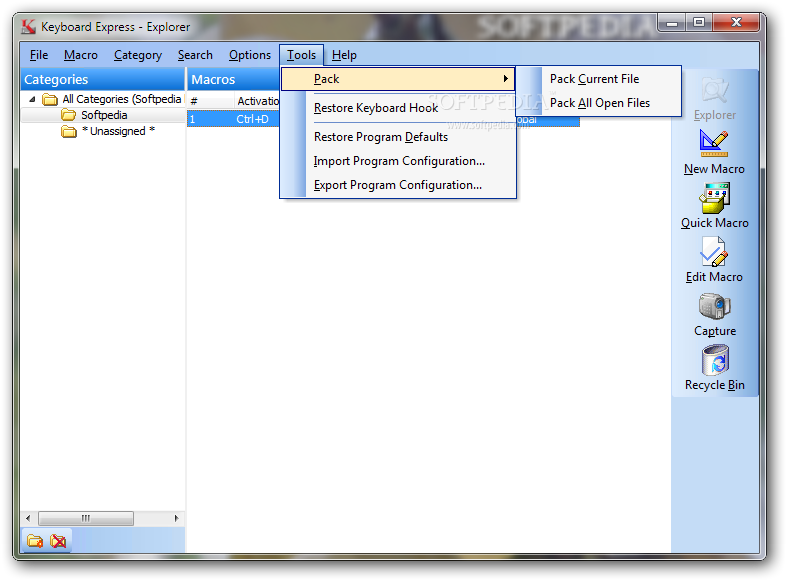The image size is (787, 581).
Task: Select the Softpedia category
Action: [104, 115]
